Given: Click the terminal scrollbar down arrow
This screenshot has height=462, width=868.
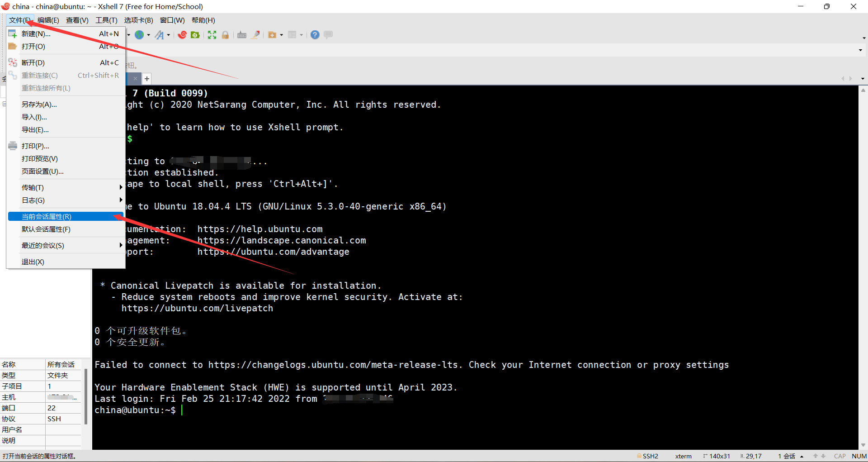Looking at the screenshot, I should 863,445.
